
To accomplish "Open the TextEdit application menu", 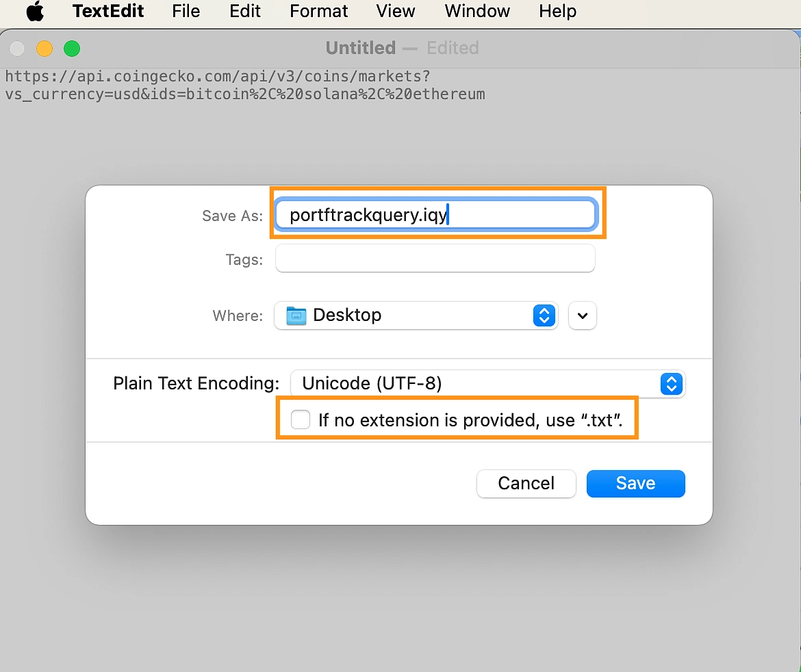I will pyautogui.click(x=107, y=11).
